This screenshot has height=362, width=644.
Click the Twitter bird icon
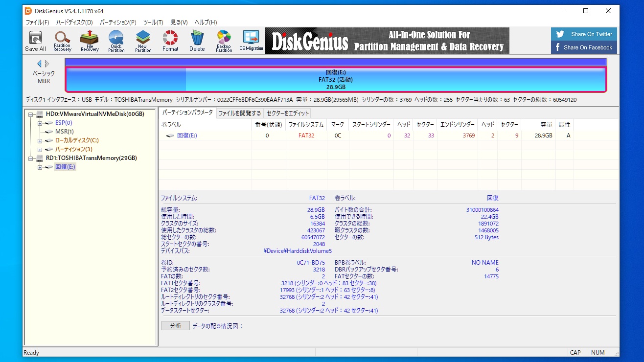coord(560,34)
